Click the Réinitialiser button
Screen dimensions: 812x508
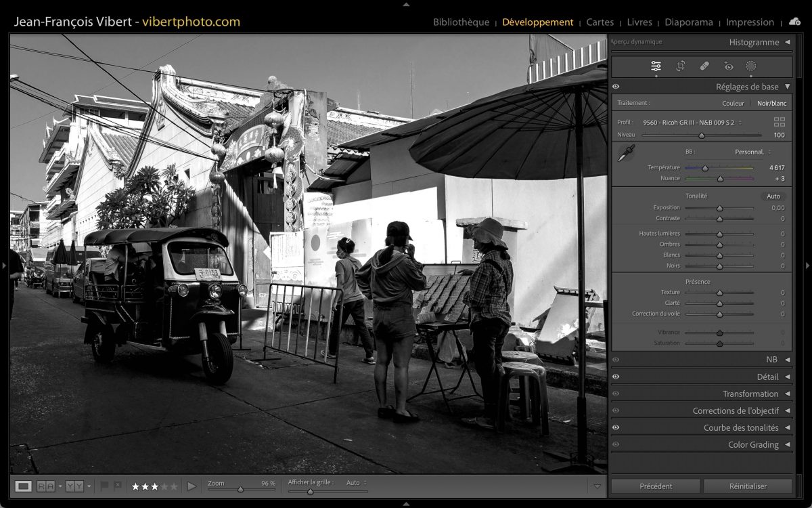[x=748, y=486]
